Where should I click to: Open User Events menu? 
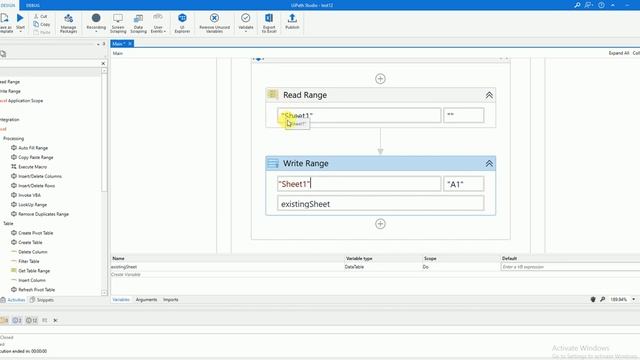[x=158, y=23]
